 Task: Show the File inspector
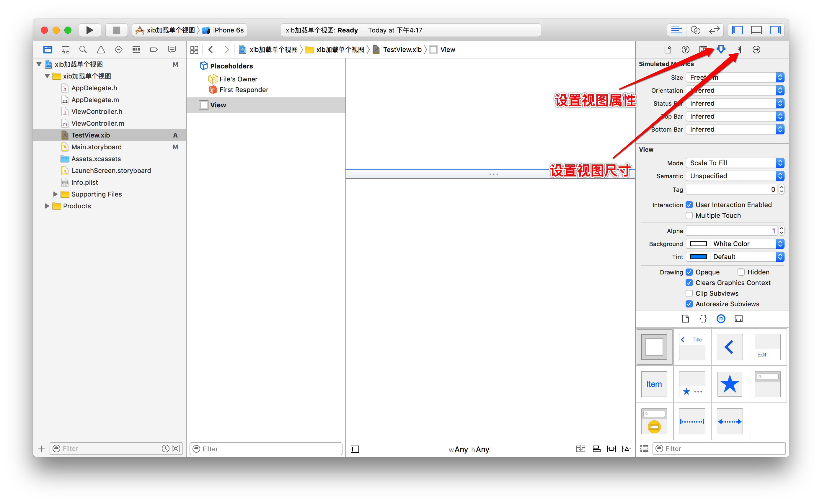(668, 50)
